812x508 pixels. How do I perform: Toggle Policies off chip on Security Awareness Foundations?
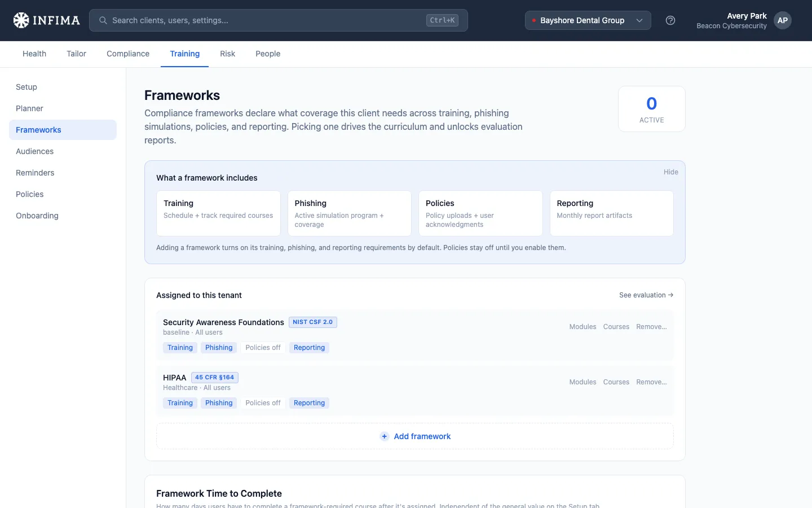coord(263,348)
